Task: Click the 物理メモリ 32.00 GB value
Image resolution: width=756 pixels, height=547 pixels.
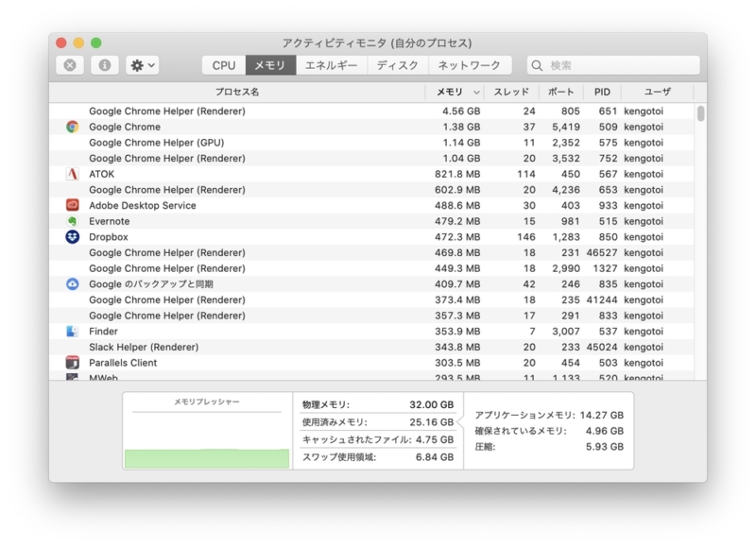Action: tap(432, 405)
